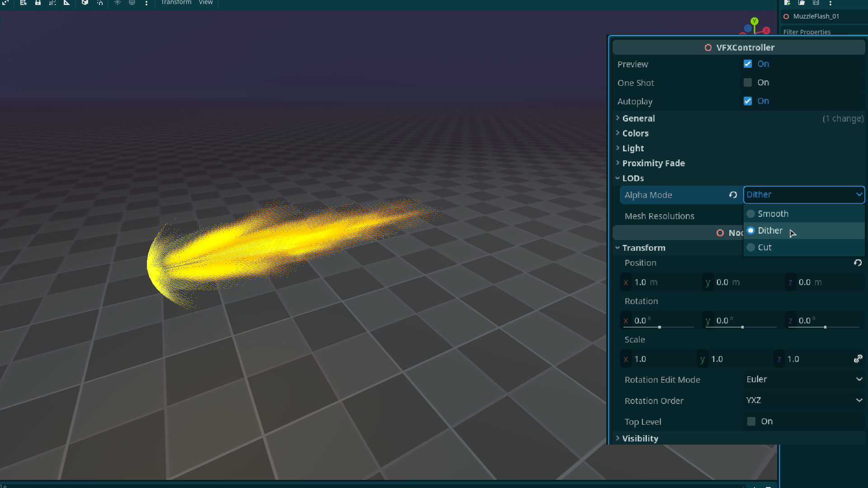868x488 pixels.
Task: Open the Transform menu in viewport toolbar
Action: pyautogui.click(x=176, y=3)
